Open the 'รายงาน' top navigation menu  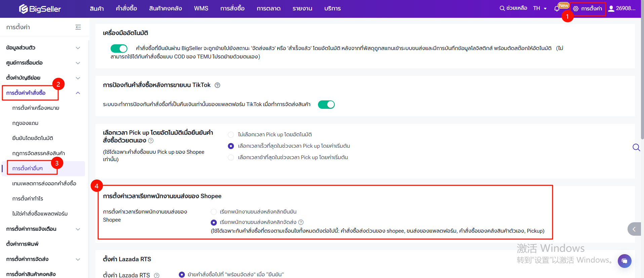pyautogui.click(x=302, y=8)
